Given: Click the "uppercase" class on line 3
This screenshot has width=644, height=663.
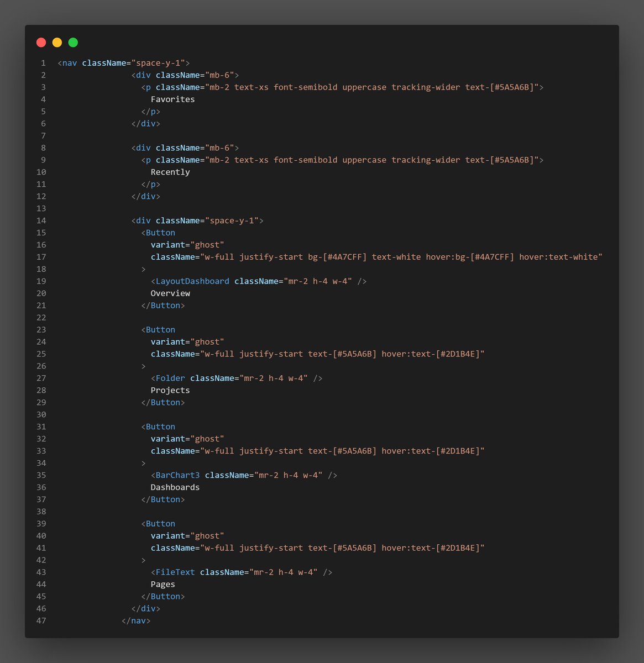Looking at the screenshot, I should [364, 87].
